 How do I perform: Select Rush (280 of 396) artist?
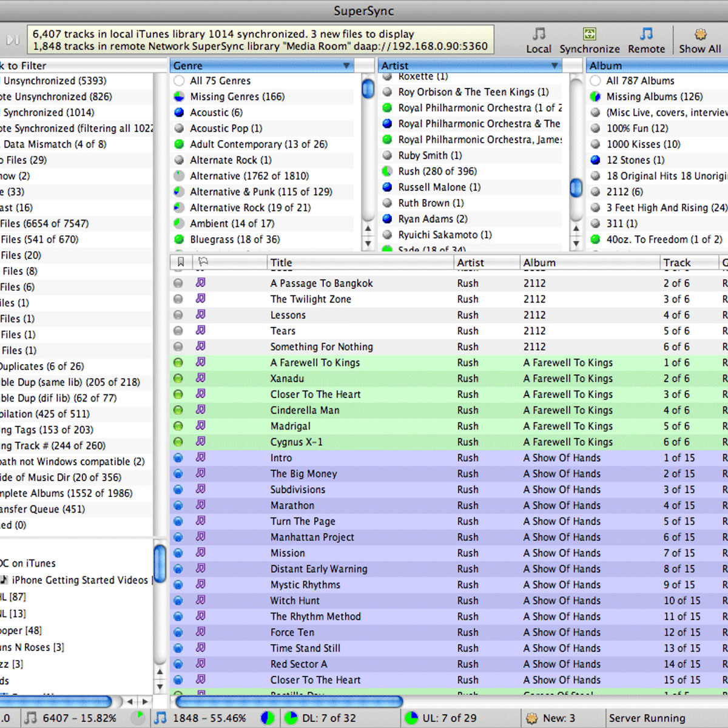click(x=437, y=171)
